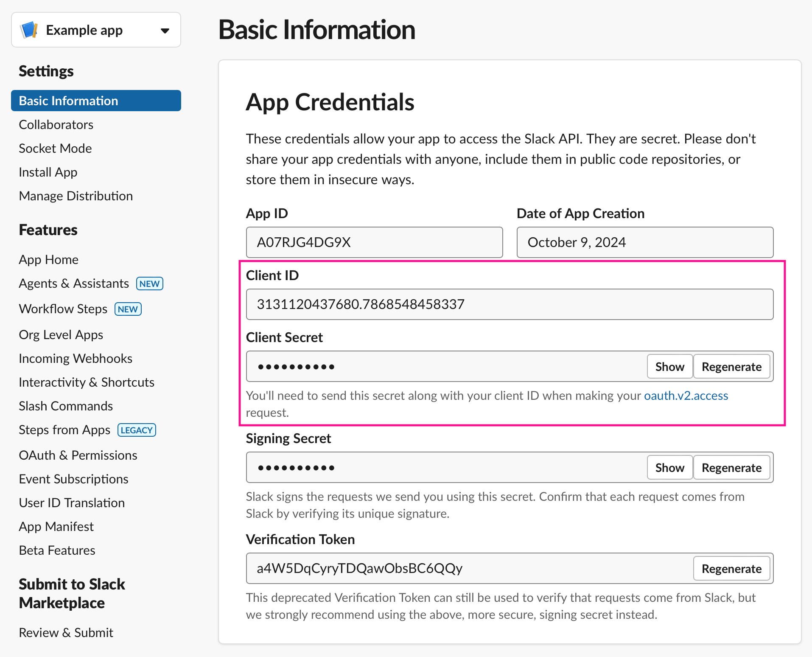Click the Client ID field
812x657 pixels.
point(509,304)
